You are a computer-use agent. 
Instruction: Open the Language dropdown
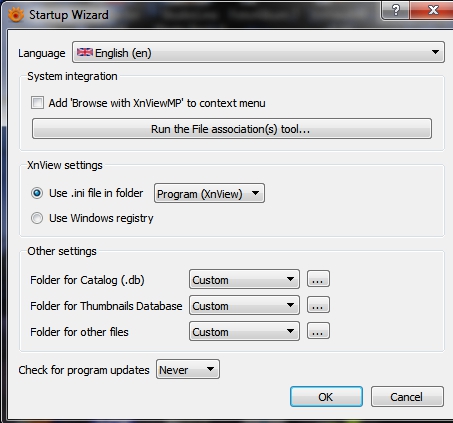point(258,52)
